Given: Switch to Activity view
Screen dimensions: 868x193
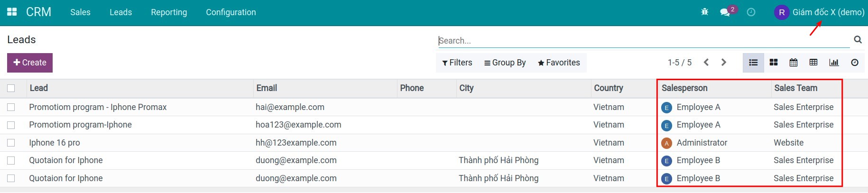Looking at the screenshot, I should click(x=854, y=63).
